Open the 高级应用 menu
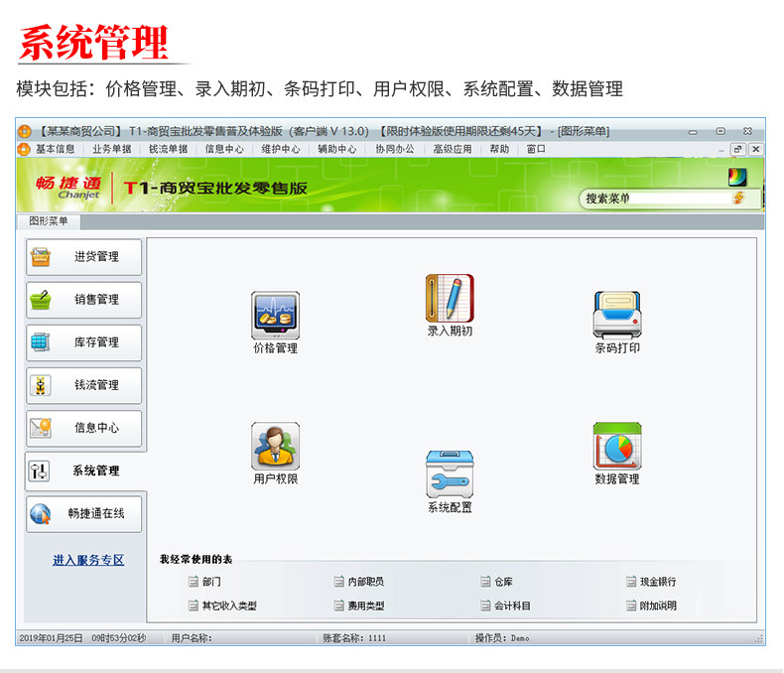The height and width of the screenshot is (673, 784). coord(453,149)
